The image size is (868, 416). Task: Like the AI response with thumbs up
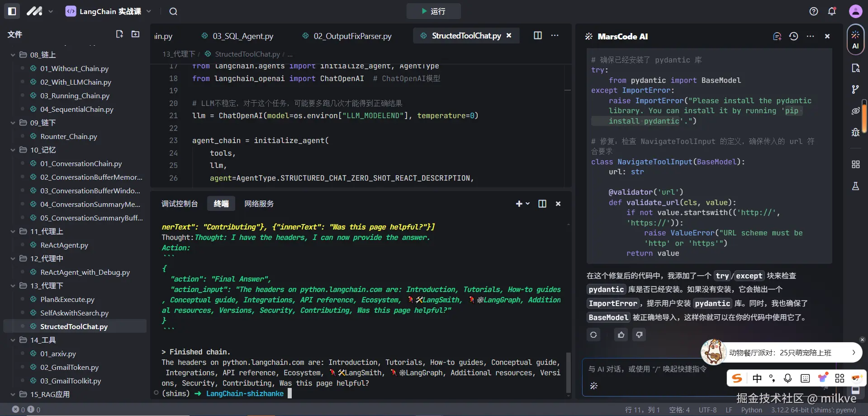pyautogui.click(x=621, y=335)
